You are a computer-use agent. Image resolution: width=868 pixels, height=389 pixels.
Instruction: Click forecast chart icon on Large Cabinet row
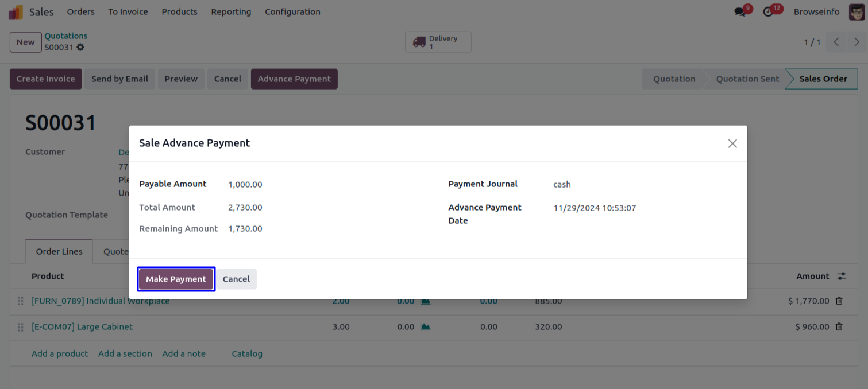click(425, 327)
